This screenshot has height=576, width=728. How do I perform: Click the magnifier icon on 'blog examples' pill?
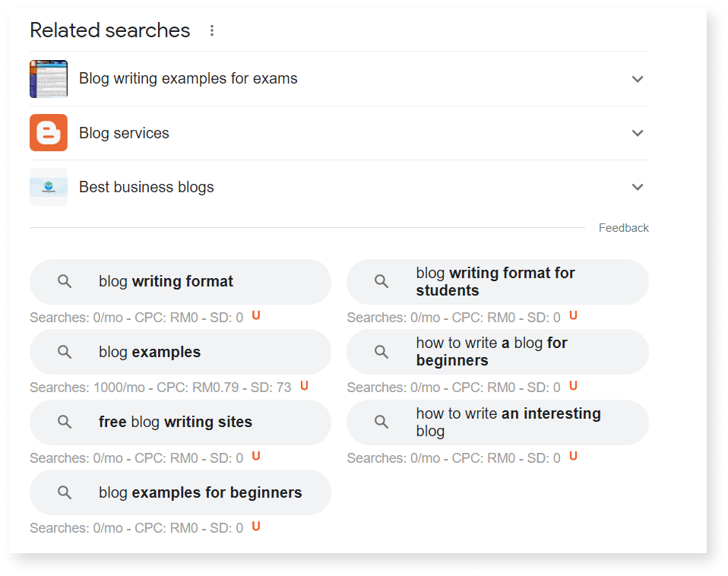tap(65, 351)
